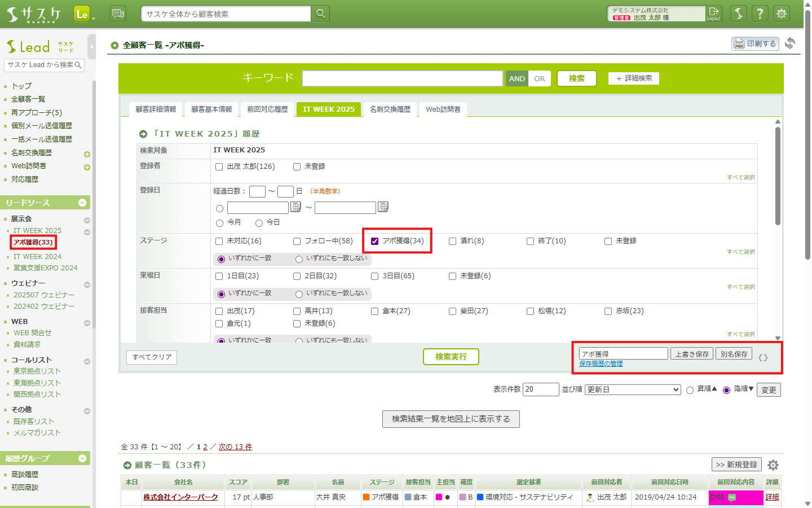
Task: Open the chat message icon in header
Action: (x=118, y=14)
